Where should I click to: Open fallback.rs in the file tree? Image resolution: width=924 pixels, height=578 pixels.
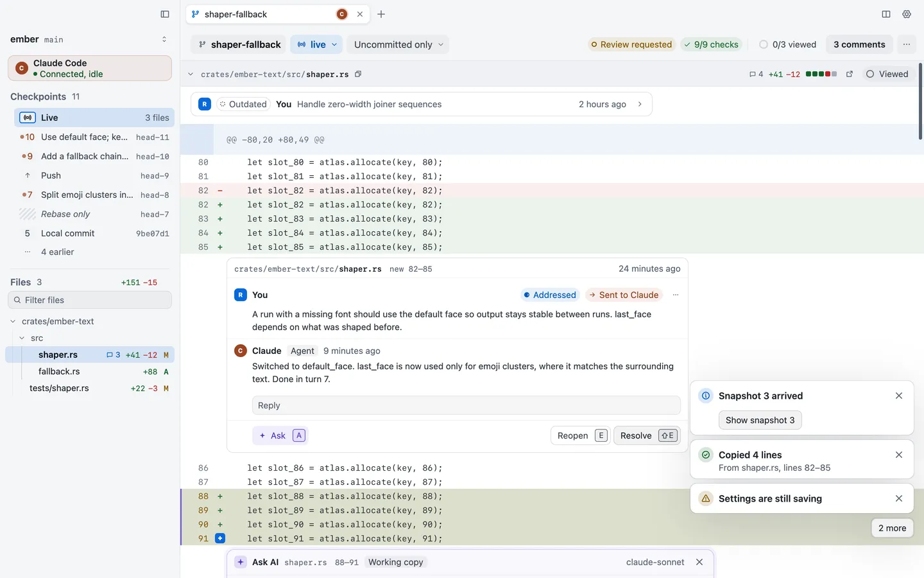90,371
